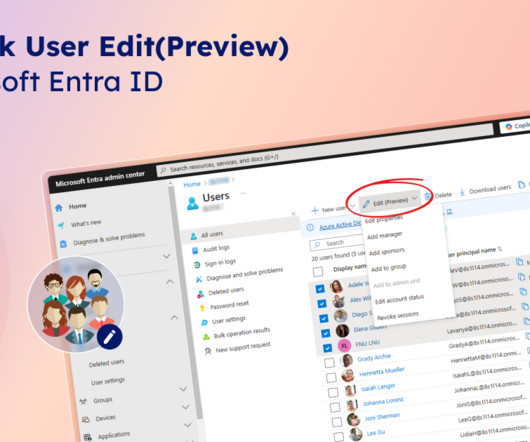Click the Deleted users icon in Users menu
The width and height of the screenshot is (530, 442).
pyautogui.click(x=200, y=294)
